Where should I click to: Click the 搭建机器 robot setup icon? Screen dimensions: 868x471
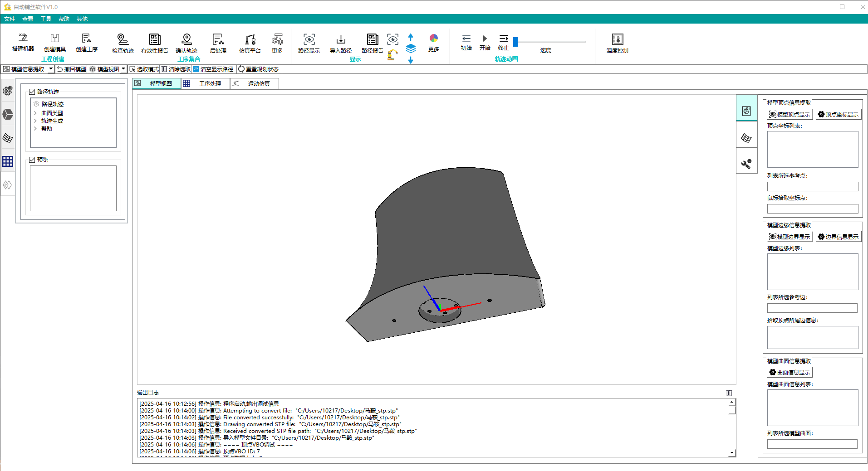[x=23, y=42]
